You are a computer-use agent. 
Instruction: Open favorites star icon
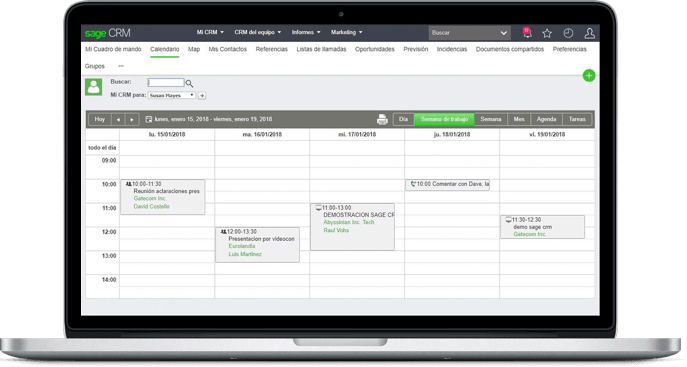547,33
